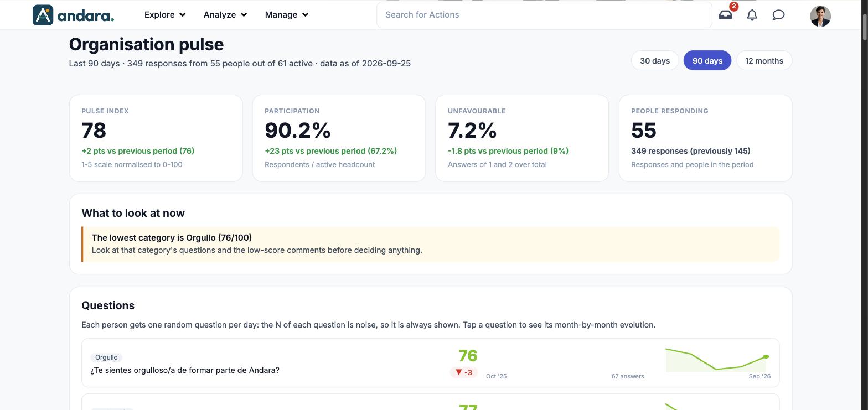
Task: Click the Questions section heading
Action: coord(108,305)
